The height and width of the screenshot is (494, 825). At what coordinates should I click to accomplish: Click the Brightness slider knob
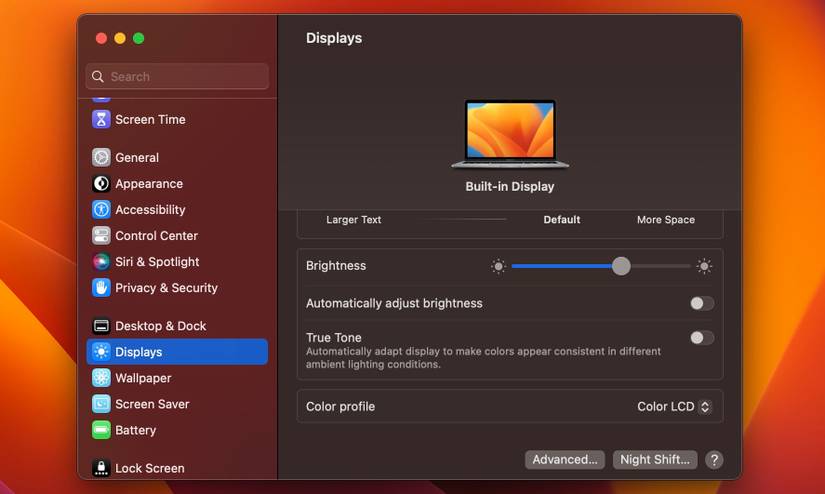coord(621,266)
